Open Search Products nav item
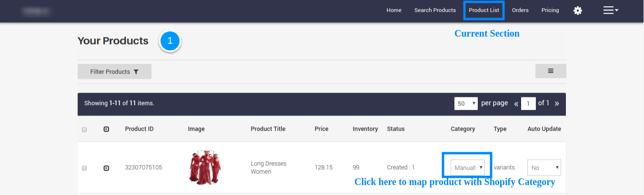Viewport: 644px width, 195px height. [x=435, y=10]
